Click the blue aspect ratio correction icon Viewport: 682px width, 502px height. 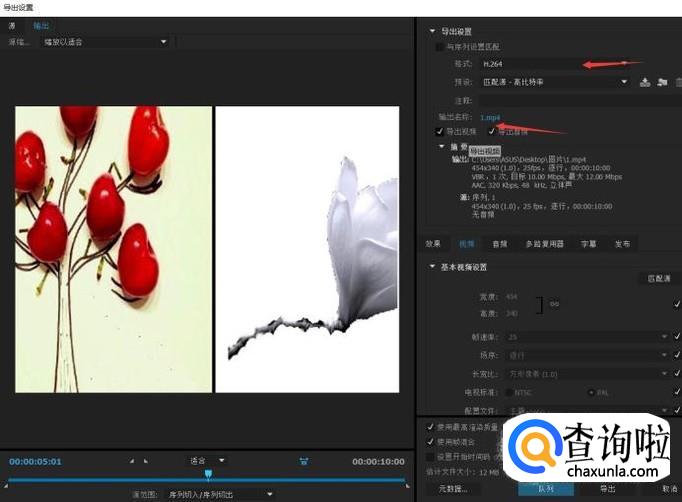point(303,461)
